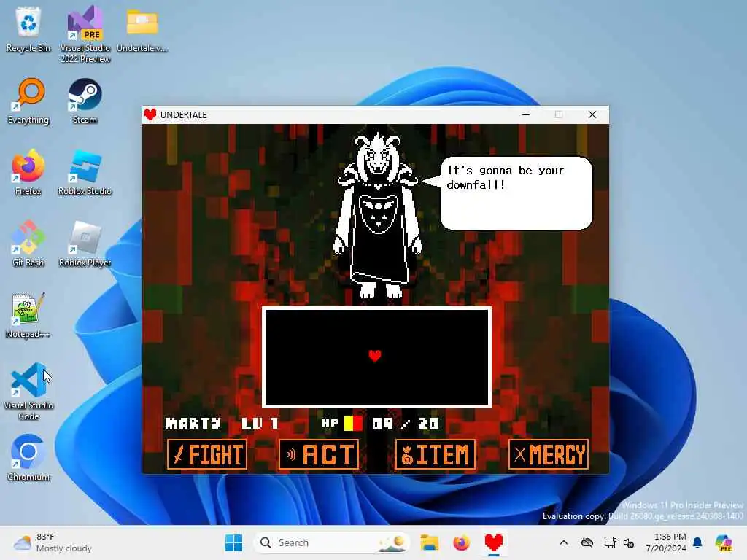Click the player name MARTY

193,424
